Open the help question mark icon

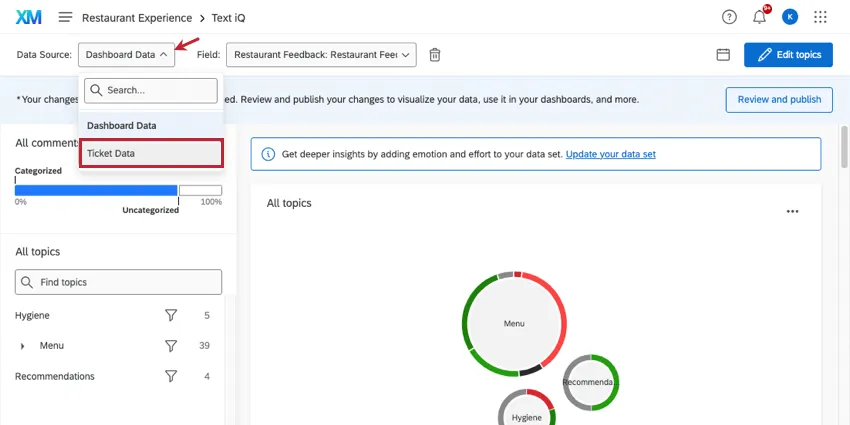coord(729,17)
